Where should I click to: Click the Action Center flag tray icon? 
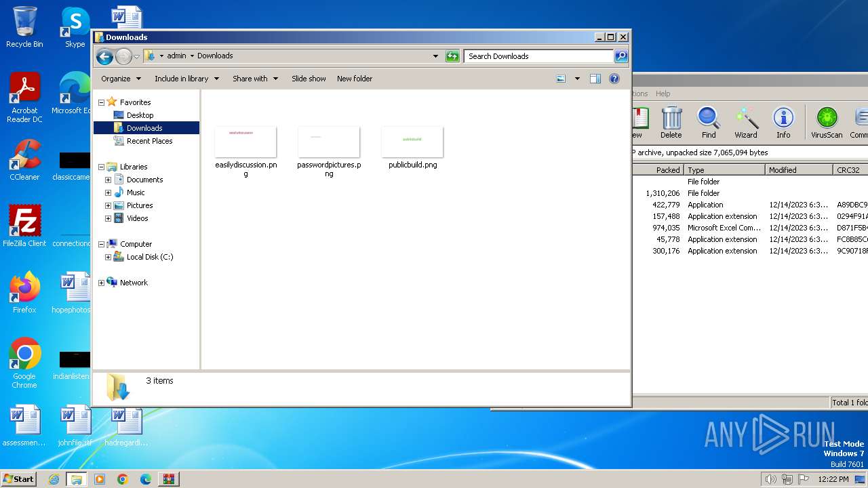pos(803,479)
